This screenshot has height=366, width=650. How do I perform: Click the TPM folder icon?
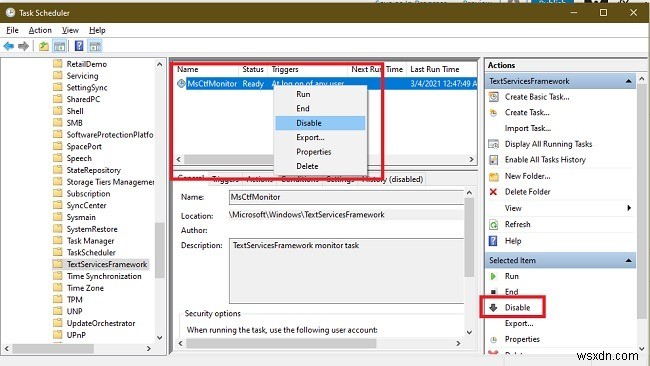pos(58,299)
